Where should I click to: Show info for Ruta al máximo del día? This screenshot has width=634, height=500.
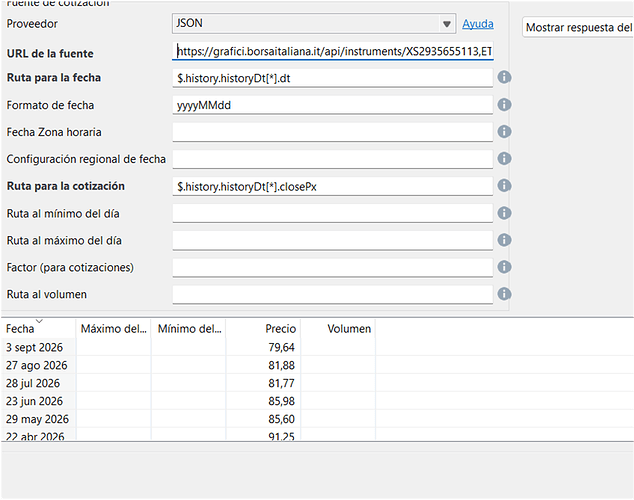tap(504, 240)
